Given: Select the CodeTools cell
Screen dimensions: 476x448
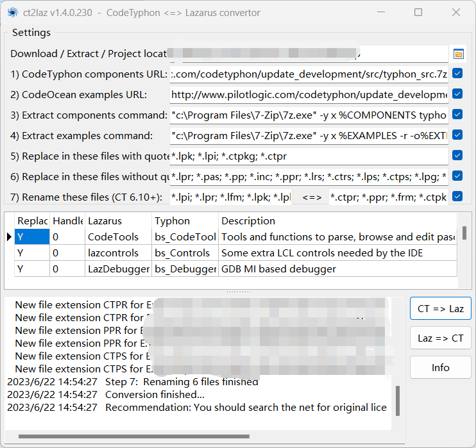Looking at the screenshot, I should coord(119,237).
